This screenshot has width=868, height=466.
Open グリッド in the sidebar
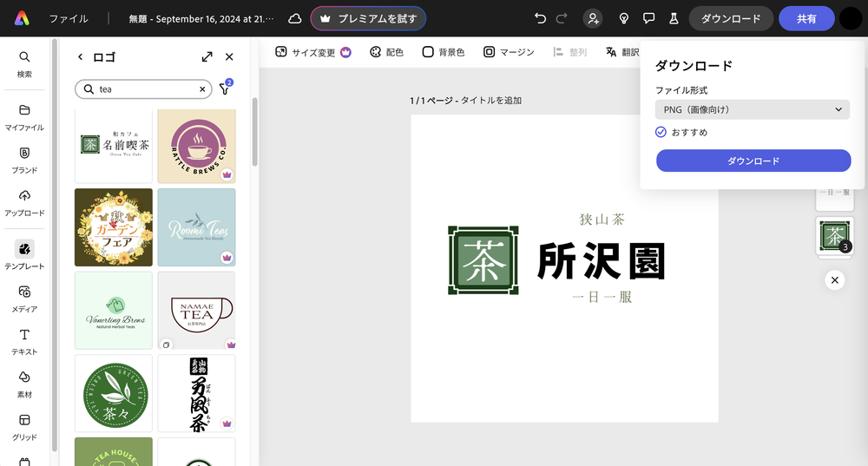pyautogui.click(x=24, y=427)
